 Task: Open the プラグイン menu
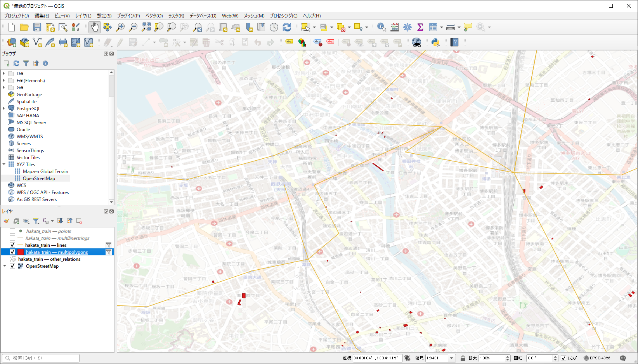pos(128,16)
